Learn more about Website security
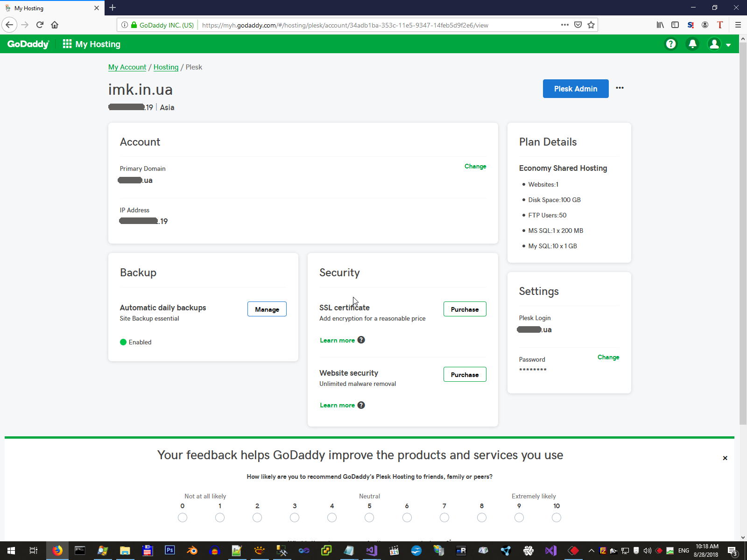 point(337,405)
